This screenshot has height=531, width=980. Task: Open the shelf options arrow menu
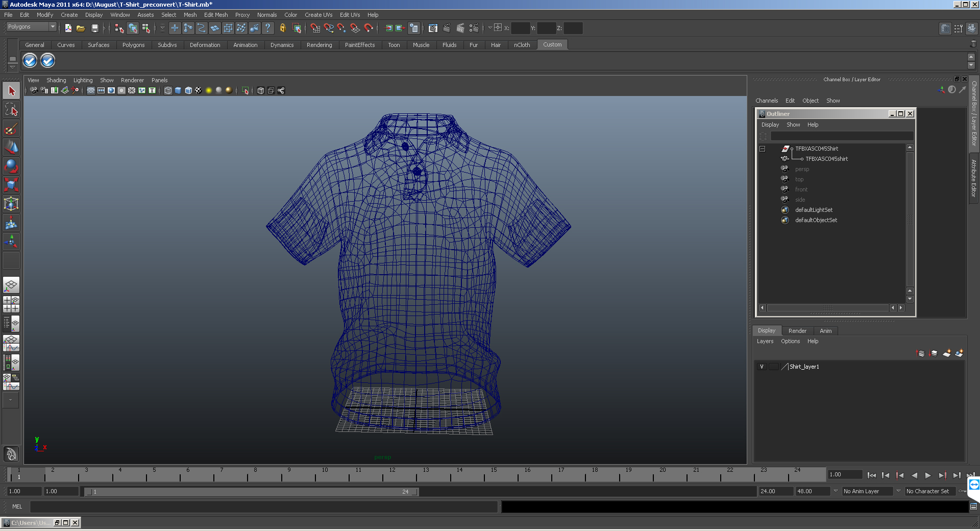pyautogui.click(x=13, y=67)
